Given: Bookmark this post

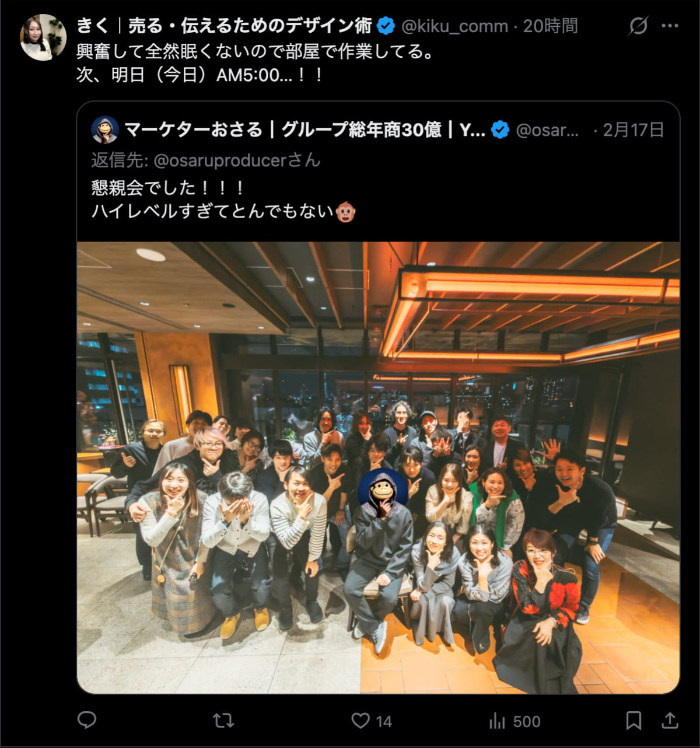Looking at the screenshot, I should [633, 721].
